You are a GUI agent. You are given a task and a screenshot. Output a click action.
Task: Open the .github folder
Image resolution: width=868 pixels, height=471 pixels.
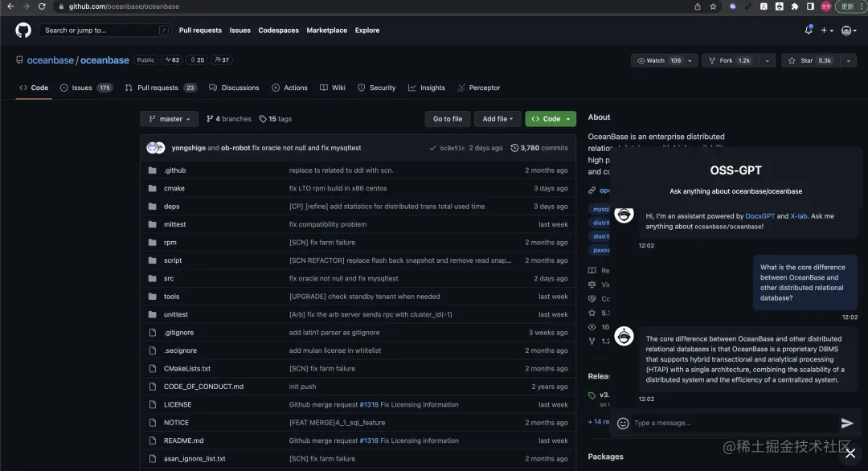click(174, 170)
